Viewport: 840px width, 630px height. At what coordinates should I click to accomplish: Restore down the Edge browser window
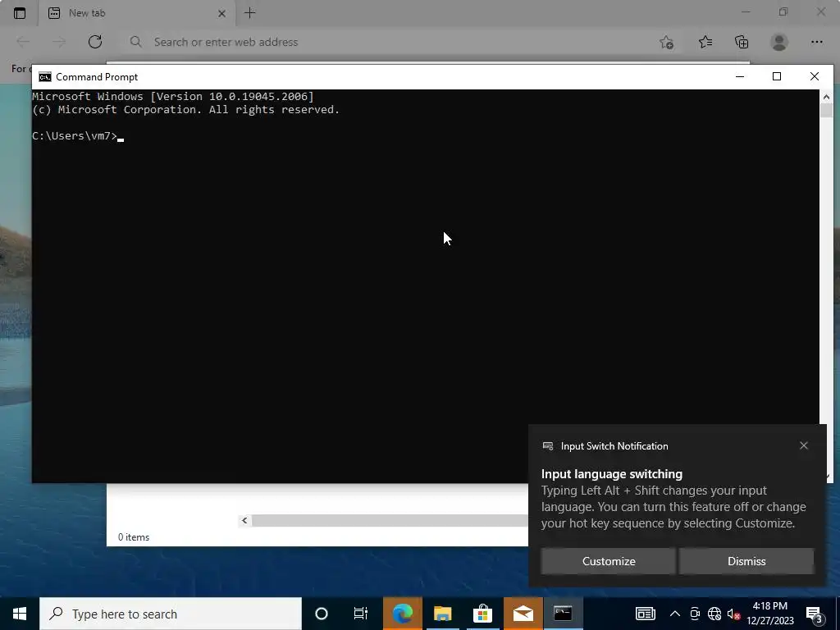(783, 11)
